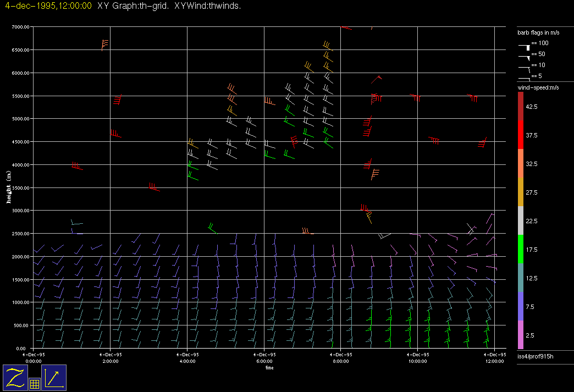Select the bright red 37.5 color band

pyautogui.click(x=521, y=135)
